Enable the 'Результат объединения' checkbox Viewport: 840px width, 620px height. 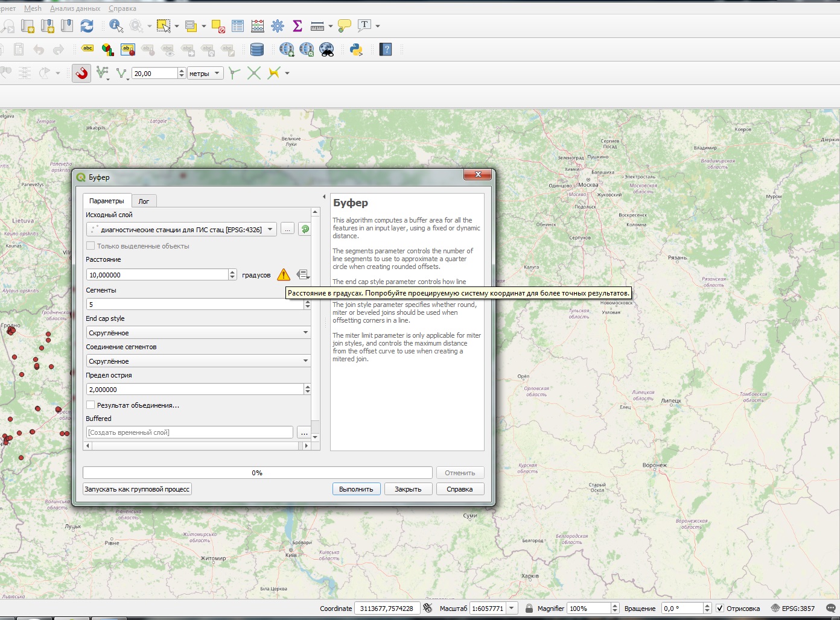(x=91, y=405)
